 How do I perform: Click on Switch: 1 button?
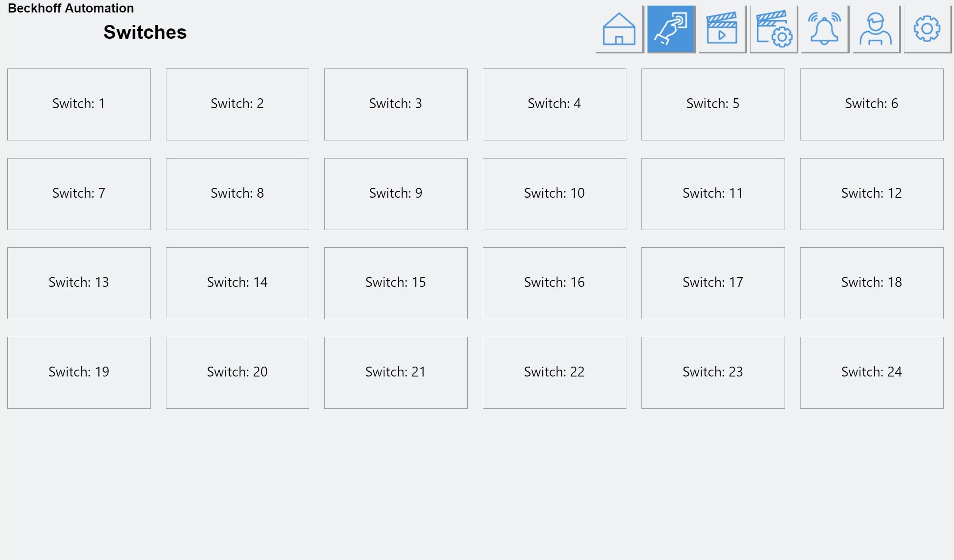(79, 103)
